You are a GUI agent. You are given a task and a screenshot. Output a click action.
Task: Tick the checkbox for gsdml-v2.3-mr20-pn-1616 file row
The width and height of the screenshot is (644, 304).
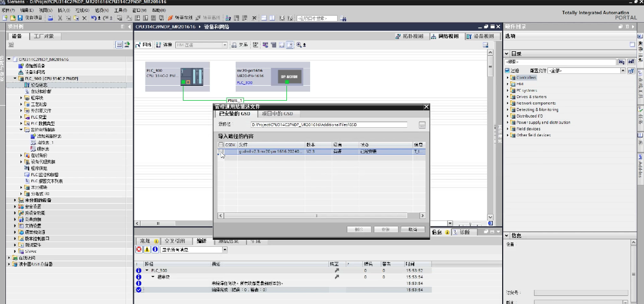point(221,152)
